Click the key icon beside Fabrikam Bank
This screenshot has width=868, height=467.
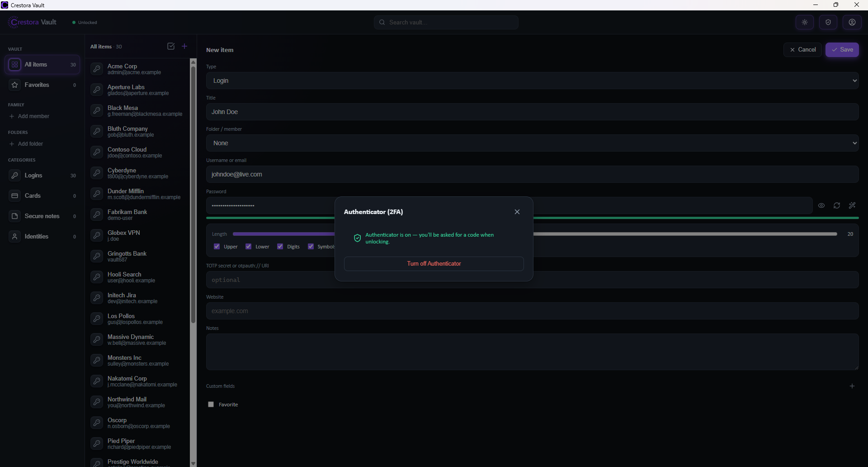click(x=97, y=214)
